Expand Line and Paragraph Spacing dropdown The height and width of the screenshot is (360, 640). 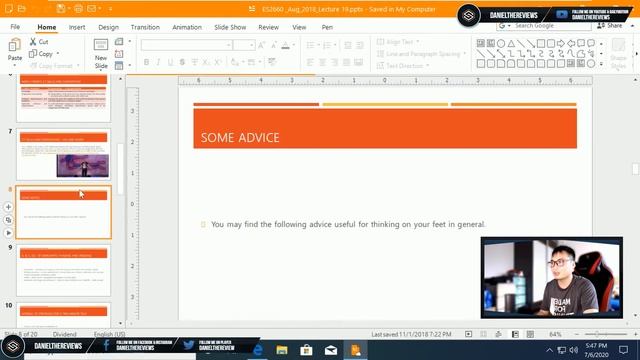465,53
